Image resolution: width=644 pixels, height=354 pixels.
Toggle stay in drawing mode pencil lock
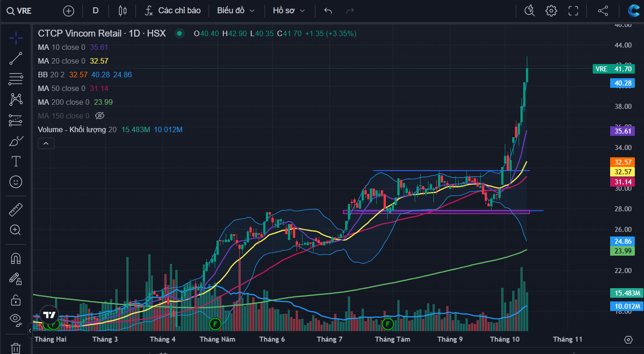[x=16, y=279]
